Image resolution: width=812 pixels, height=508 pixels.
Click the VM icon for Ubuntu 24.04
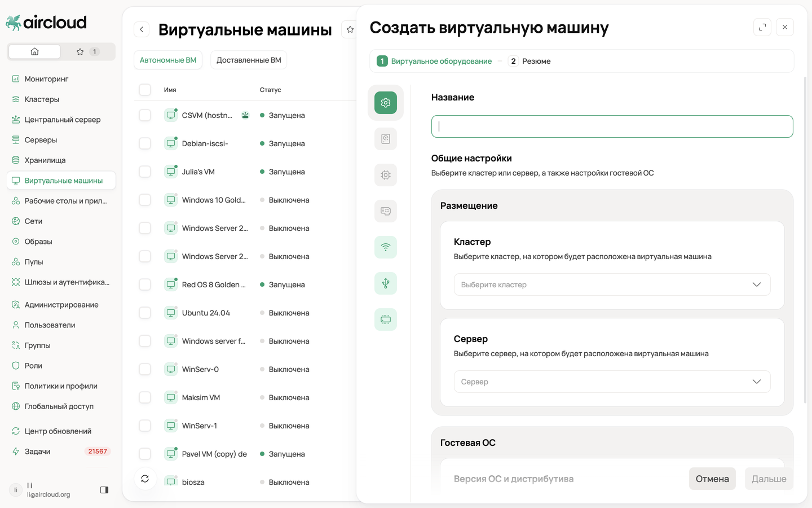click(x=171, y=313)
